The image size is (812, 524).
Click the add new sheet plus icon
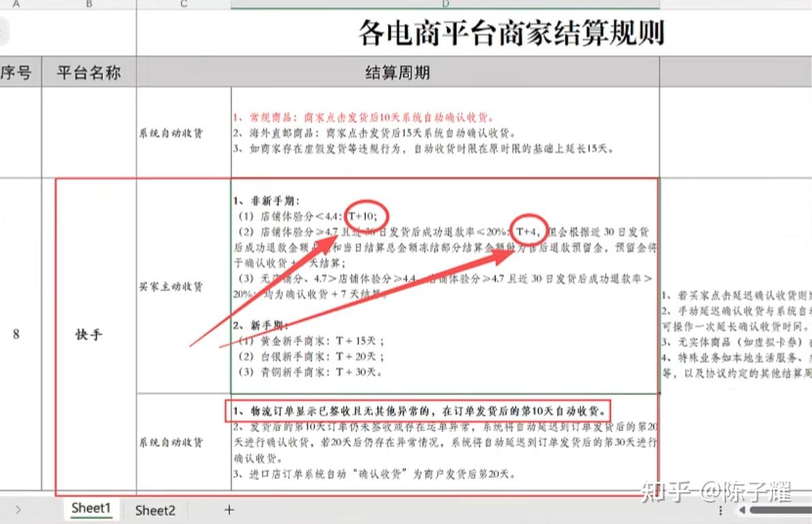[x=229, y=510]
